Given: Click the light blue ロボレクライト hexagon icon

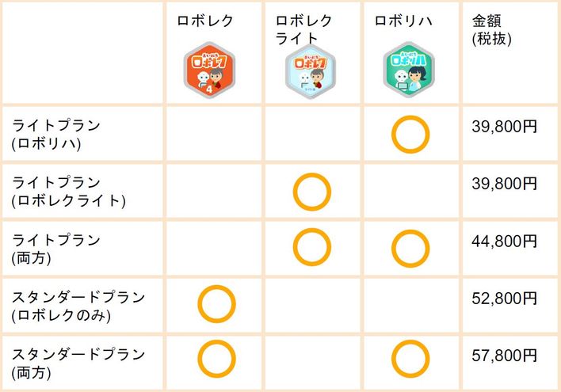Looking at the screenshot, I should pyautogui.click(x=311, y=71).
